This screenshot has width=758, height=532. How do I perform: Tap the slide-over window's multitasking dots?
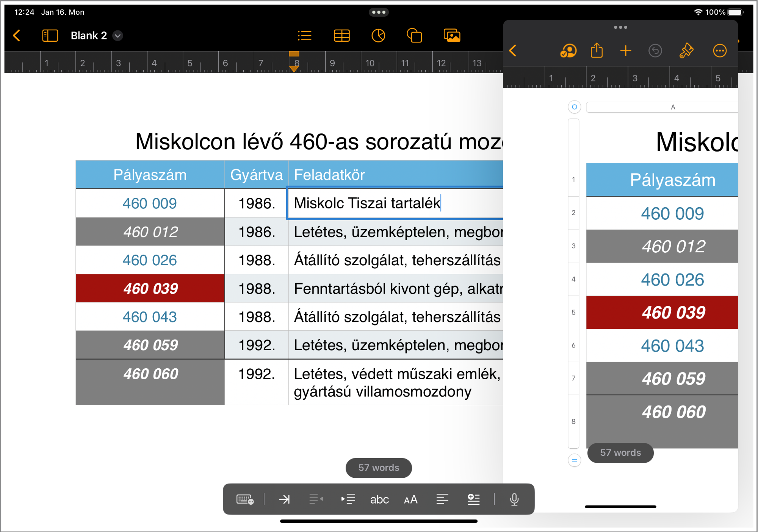point(620,27)
